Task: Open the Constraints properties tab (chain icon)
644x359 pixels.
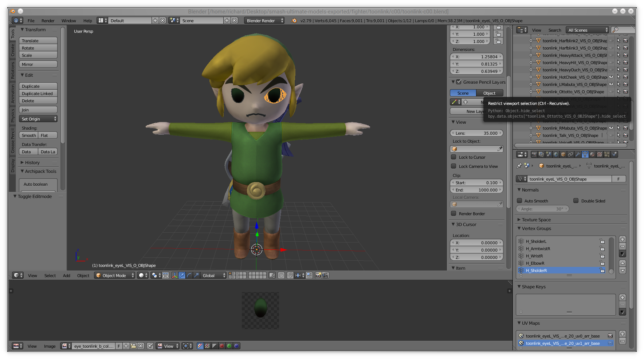Action: pos(570,154)
